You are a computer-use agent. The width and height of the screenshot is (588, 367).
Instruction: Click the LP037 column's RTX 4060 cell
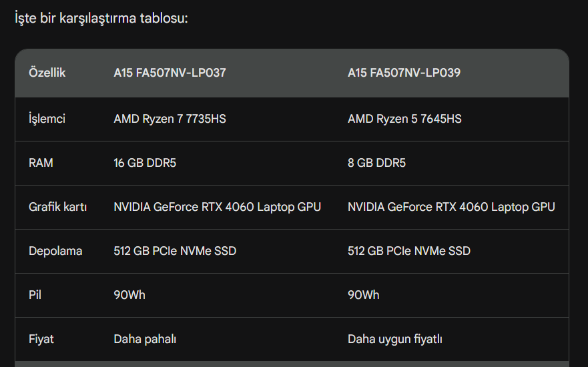(217, 207)
